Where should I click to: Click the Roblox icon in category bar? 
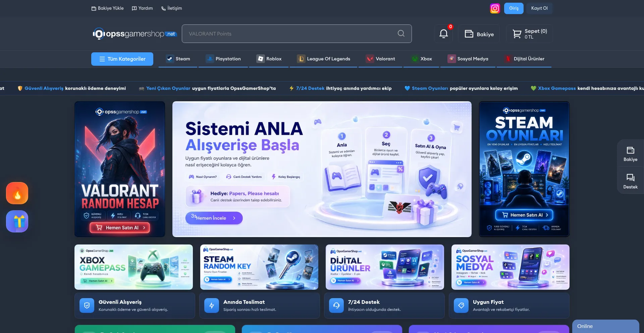click(261, 59)
